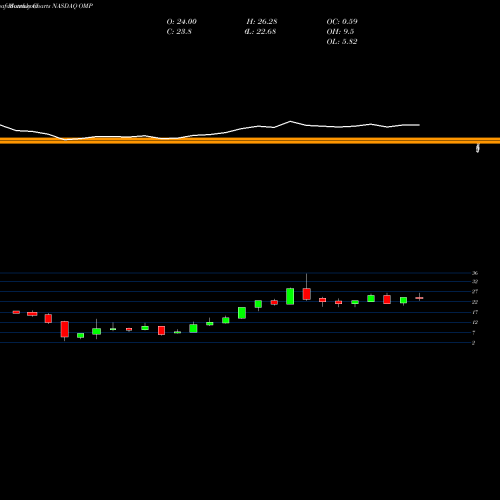Click the small marker below the orange line
The height and width of the screenshot is (500, 500).
tap(478, 148)
